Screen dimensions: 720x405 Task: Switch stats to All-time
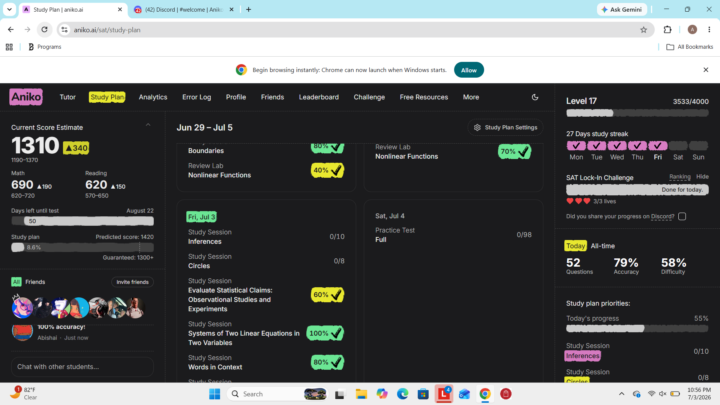tap(602, 246)
